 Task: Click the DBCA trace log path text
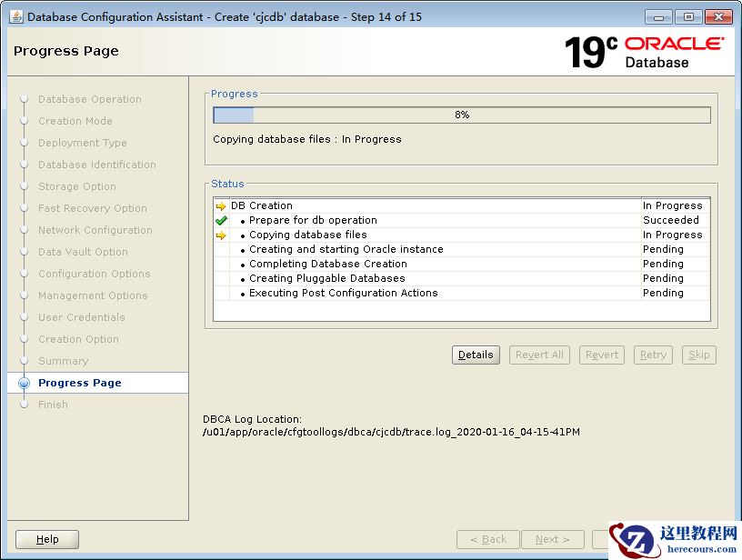(x=391, y=432)
